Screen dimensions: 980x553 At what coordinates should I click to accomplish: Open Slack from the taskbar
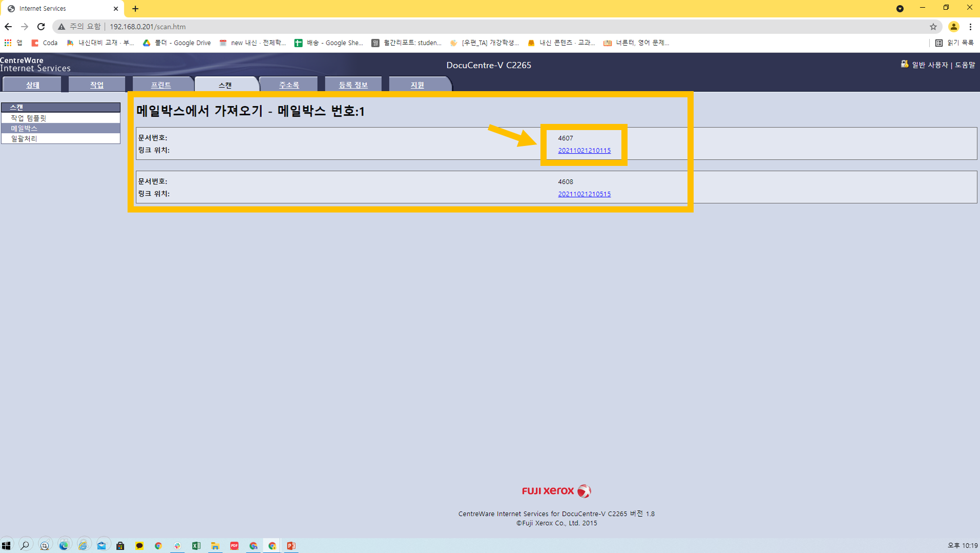[x=177, y=545]
